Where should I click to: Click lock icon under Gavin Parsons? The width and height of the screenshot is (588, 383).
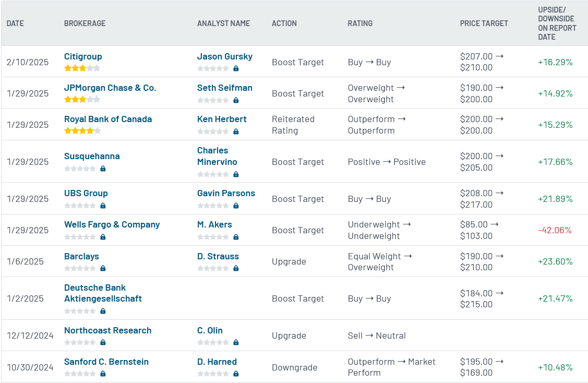point(236,206)
